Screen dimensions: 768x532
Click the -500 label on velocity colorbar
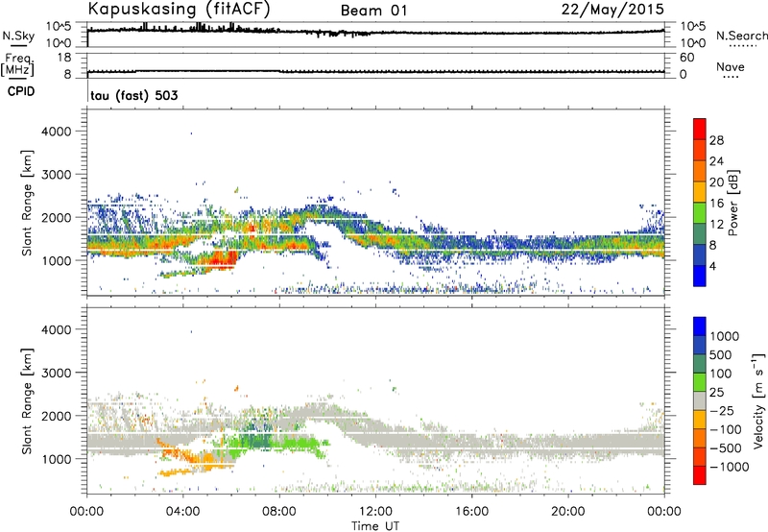coord(726,447)
